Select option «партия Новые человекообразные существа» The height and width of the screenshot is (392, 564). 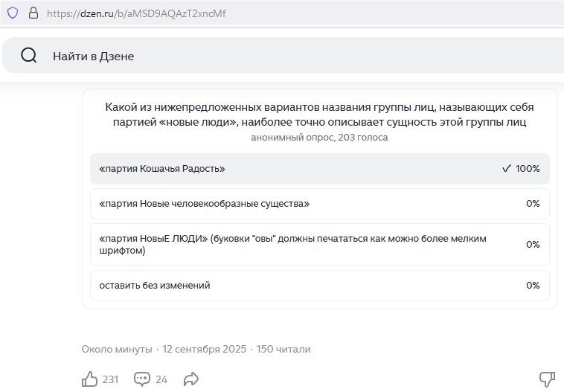pyautogui.click(x=320, y=204)
